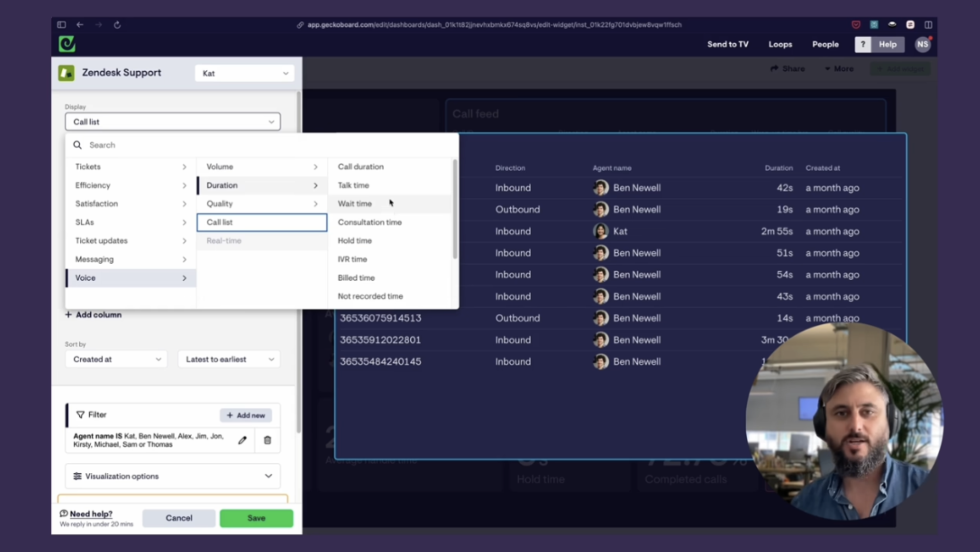Select Talk time metric

coord(390,185)
